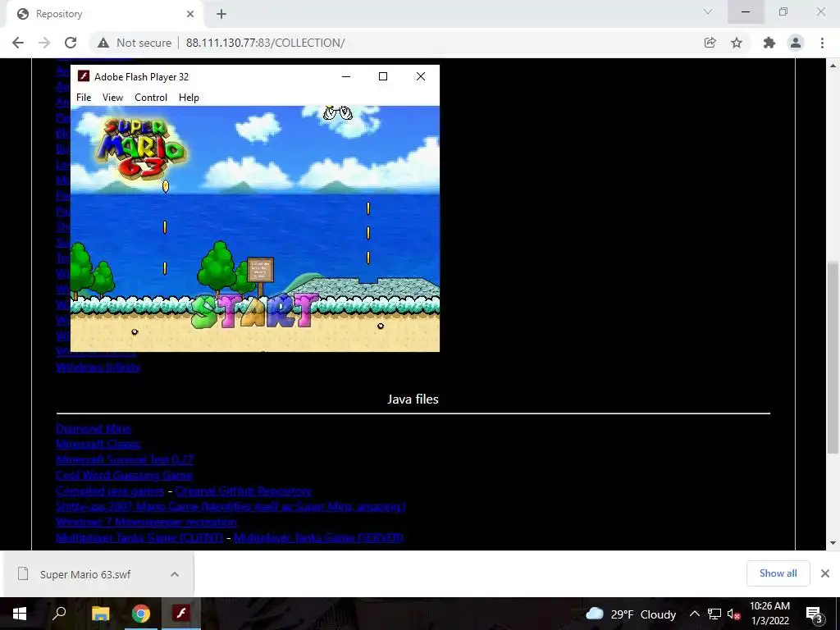Open Chrome's three-dot menu
Image resolution: width=840 pixels, height=630 pixels.
click(x=822, y=43)
